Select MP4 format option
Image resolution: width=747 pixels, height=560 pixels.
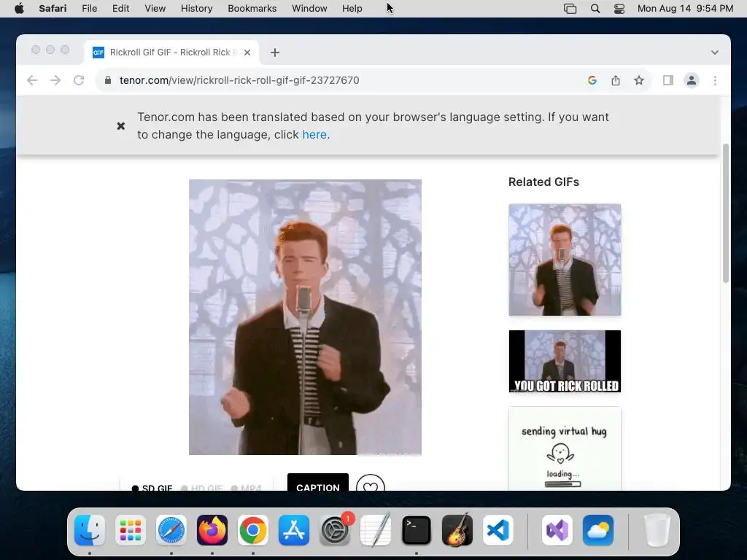tap(246, 488)
